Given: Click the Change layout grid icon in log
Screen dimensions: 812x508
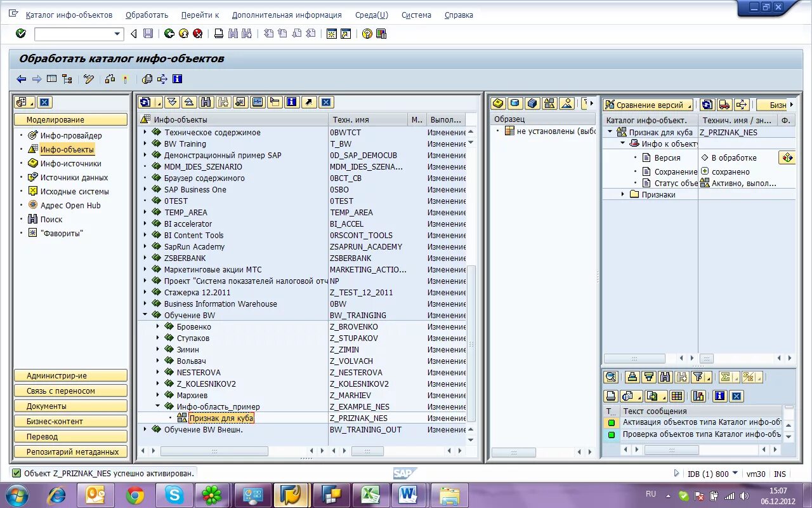Looking at the screenshot, I should (x=677, y=396).
